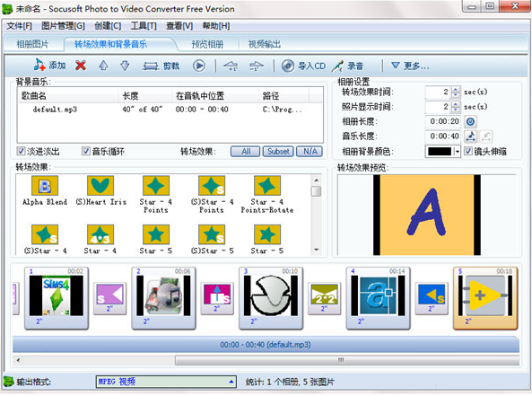Toggle the music loop checkbox
This screenshot has height=396, width=532.
[86, 151]
